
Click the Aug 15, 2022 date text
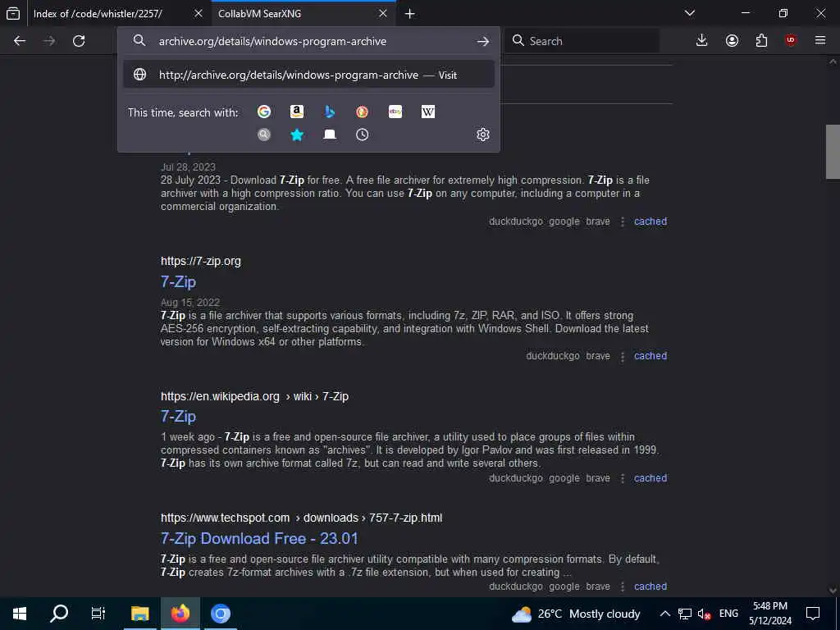[190, 302]
